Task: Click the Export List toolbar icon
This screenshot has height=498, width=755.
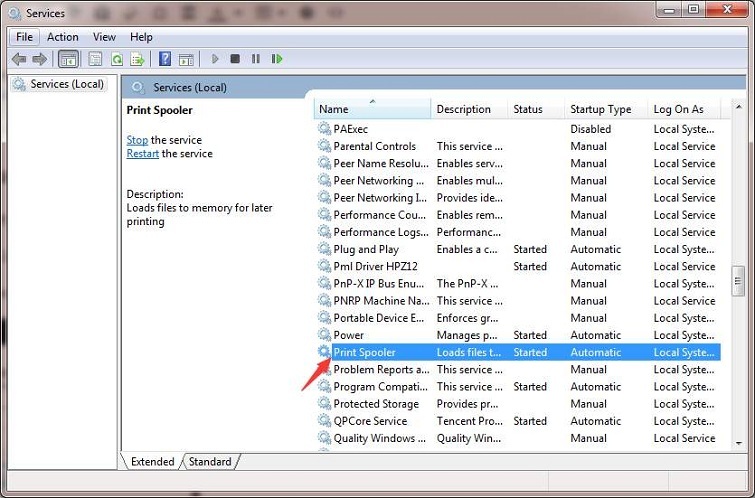Action: (x=137, y=59)
